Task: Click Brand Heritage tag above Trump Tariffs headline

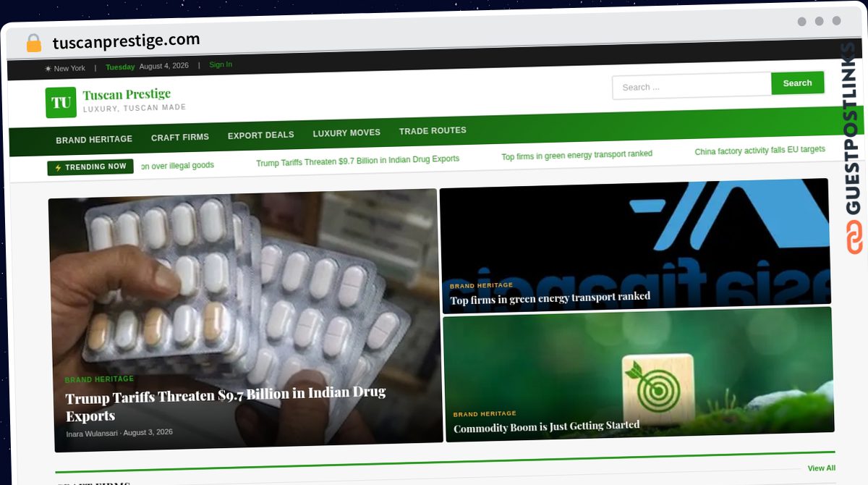Action: coord(99,379)
